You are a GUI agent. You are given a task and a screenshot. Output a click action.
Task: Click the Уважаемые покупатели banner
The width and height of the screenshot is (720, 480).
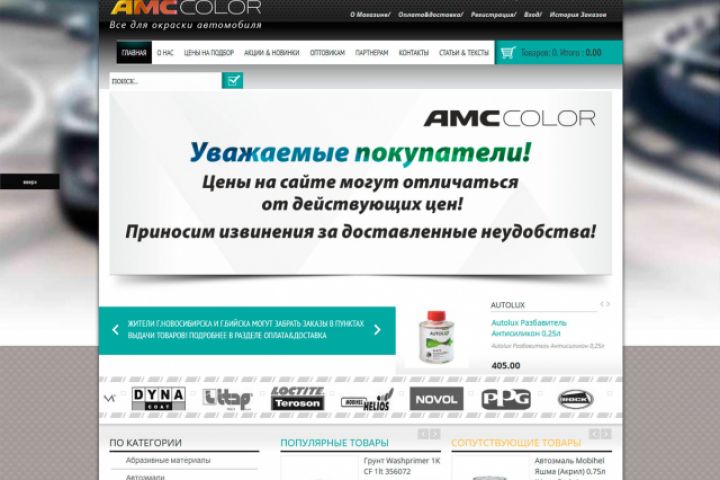coord(360,183)
